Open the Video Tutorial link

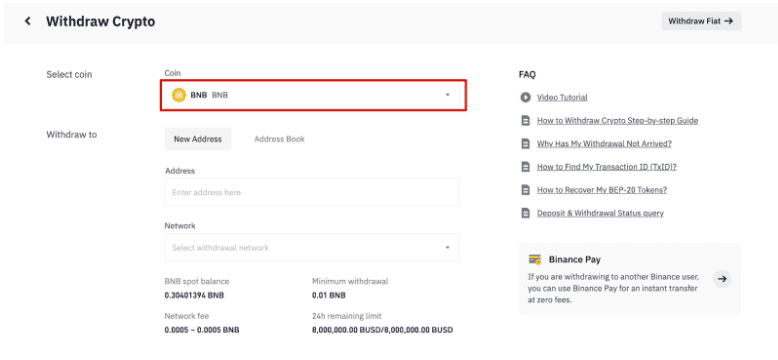coord(562,98)
